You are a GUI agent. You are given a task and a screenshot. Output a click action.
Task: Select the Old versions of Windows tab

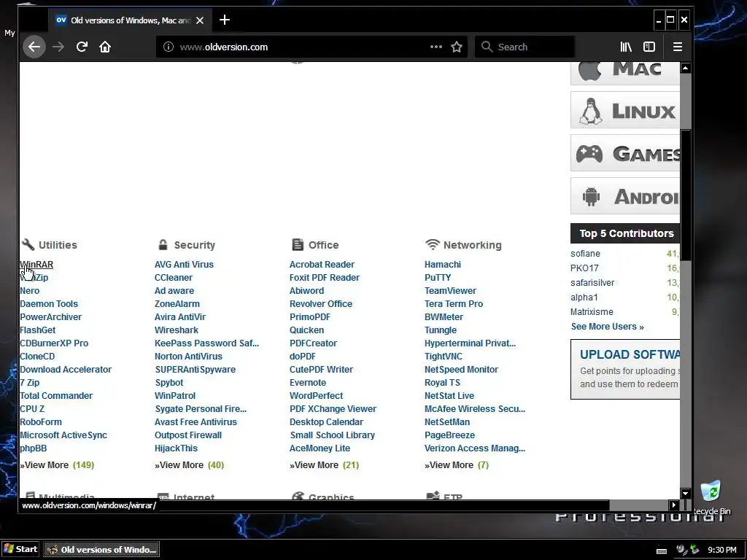click(x=130, y=20)
